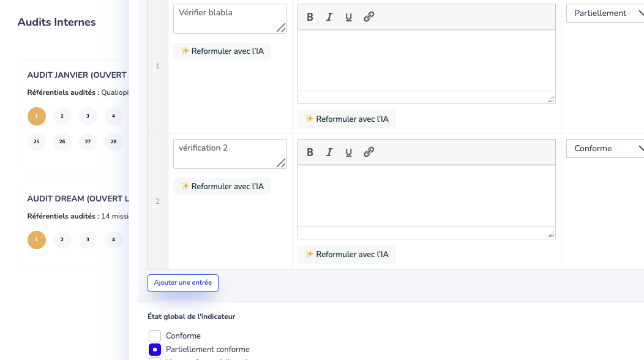Toggle bold in second entry editor
Image resolution: width=644 pixels, height=360 pixels.
310,152
